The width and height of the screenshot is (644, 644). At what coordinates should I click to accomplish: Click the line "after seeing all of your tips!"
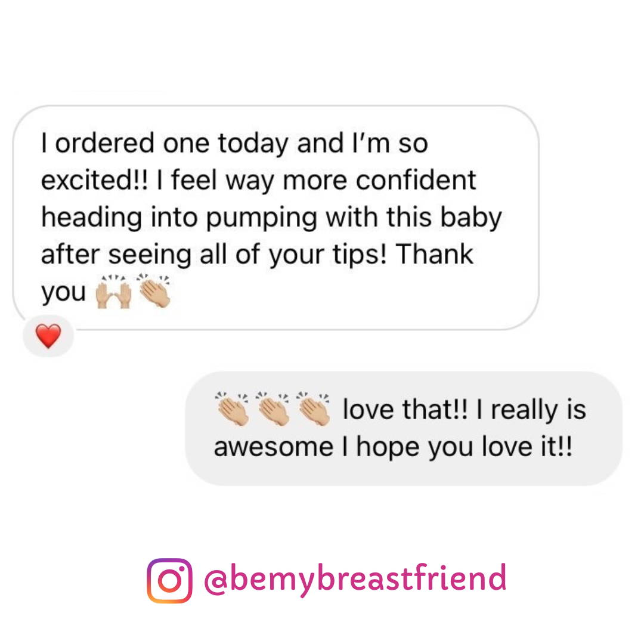[x=214, y=254]
